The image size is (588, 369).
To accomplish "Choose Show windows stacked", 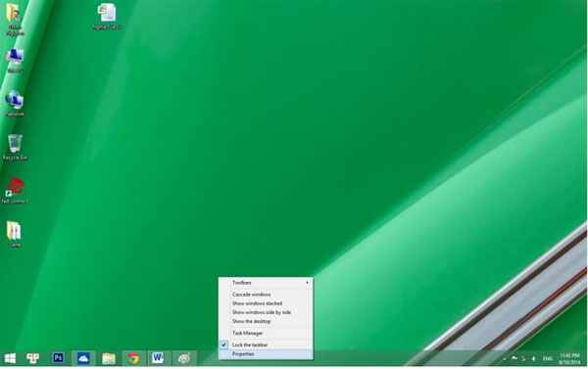I will click(x=266, y=303).
